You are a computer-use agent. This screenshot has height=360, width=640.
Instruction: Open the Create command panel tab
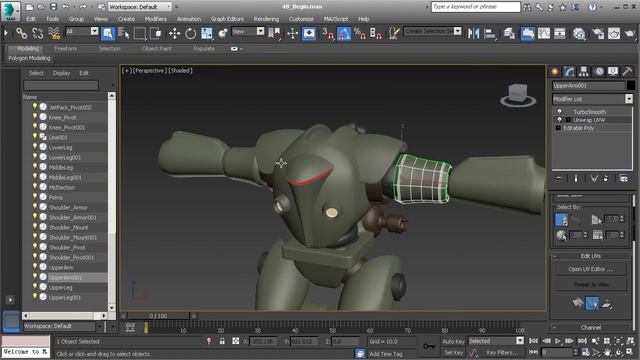(x=555, y=72)
